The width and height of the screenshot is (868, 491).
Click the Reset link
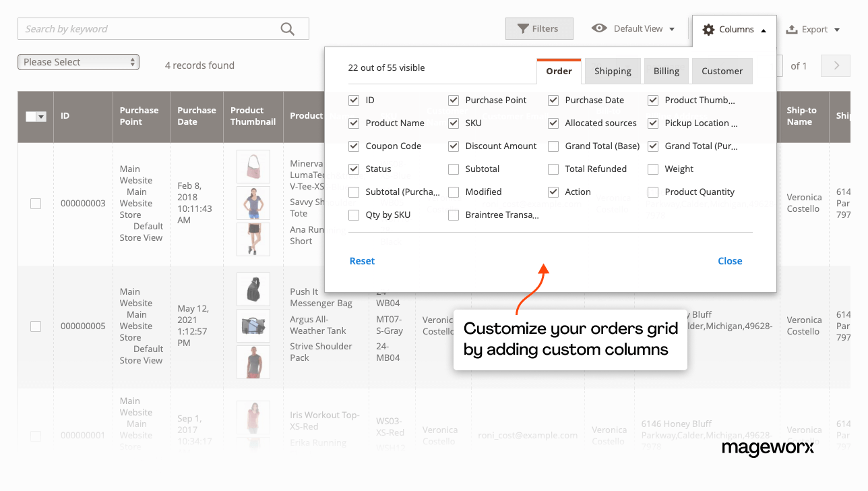(x=362, y=260)
